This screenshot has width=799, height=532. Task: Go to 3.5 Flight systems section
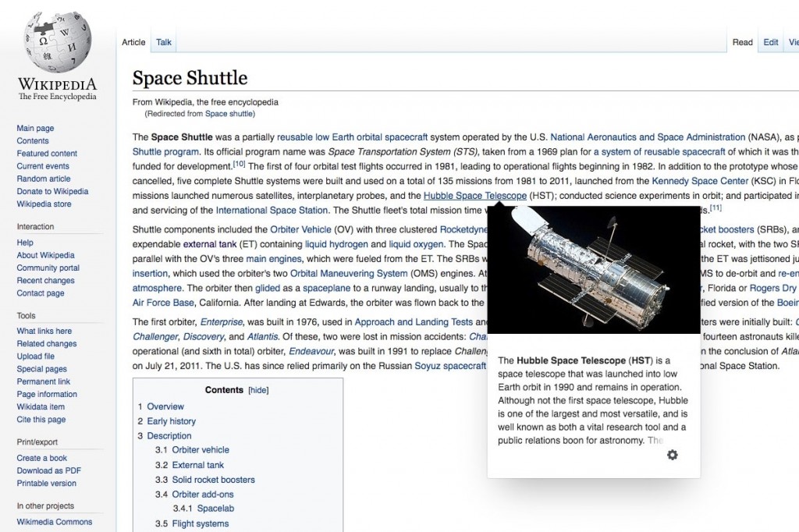201,524
